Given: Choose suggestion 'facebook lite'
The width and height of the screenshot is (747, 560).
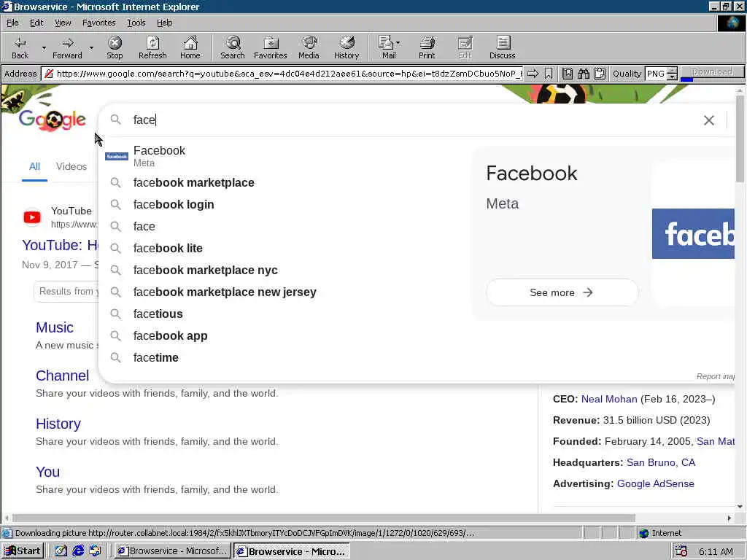Looking at the screenshot, I should [286, 248].
